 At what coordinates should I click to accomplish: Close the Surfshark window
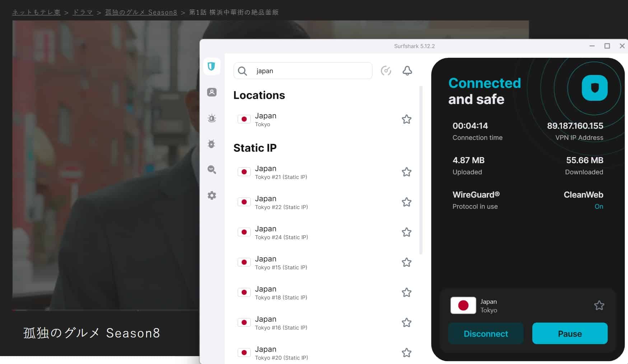(622, 46)
